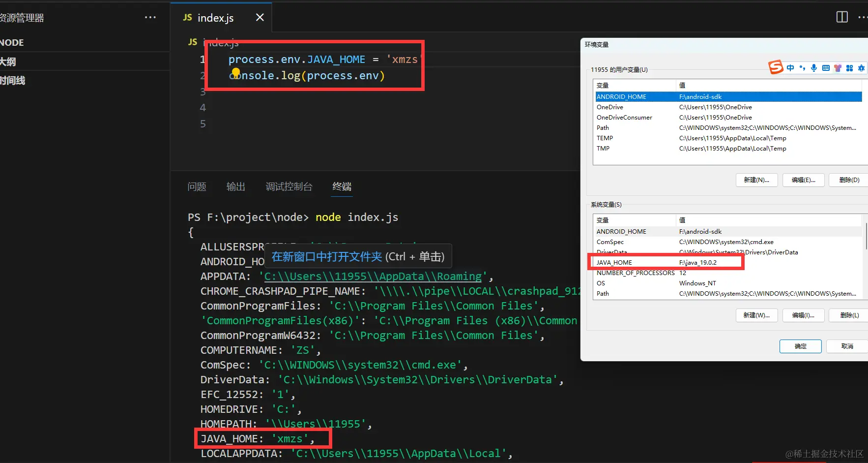Viewport: 868px width, 463px height.
Task: Toggle punctuation mode on the IME bar
Action: (x=802, y=68)
